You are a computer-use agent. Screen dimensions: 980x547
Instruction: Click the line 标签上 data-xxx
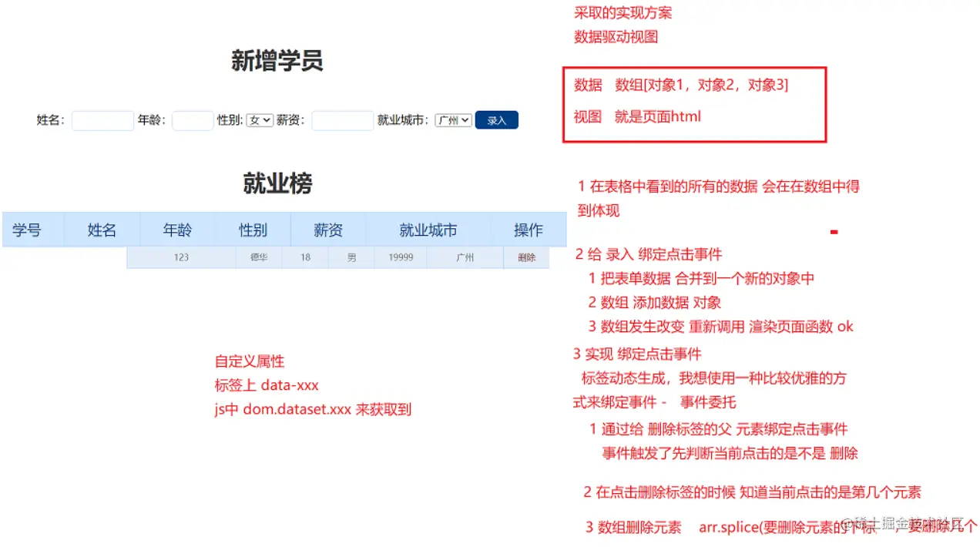click(267, 385)
